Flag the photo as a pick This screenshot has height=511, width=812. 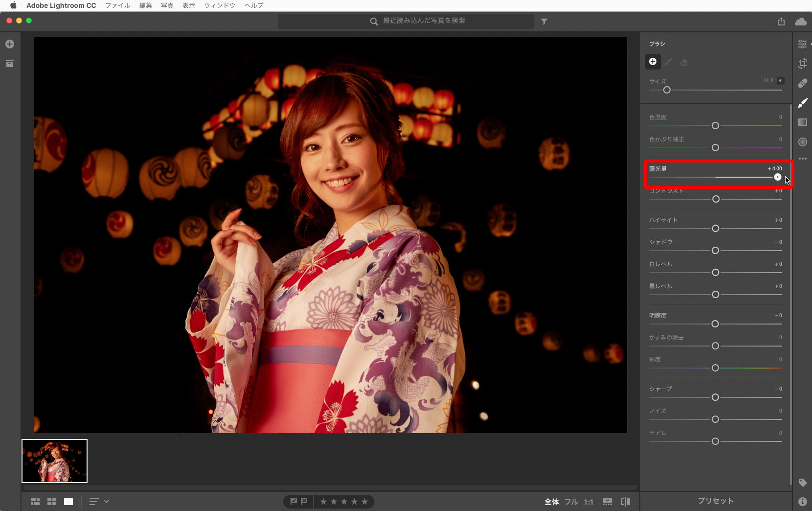293,502
